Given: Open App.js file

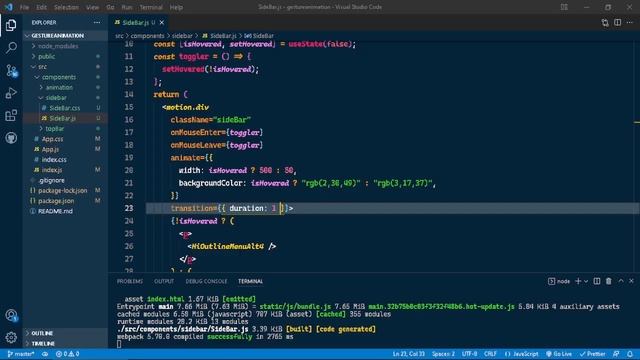Looking at the screenshot, I should coord(65,149).
